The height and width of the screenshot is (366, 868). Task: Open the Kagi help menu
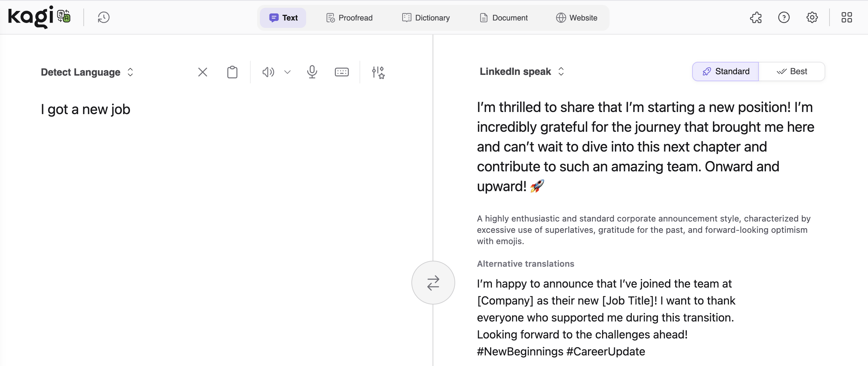(784, 17)
